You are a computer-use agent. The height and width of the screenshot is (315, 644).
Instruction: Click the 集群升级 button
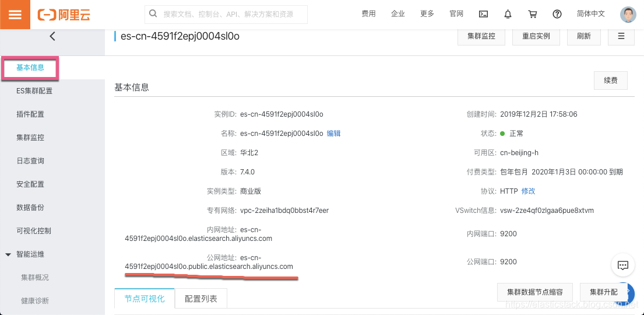click(x=604, y=292)
